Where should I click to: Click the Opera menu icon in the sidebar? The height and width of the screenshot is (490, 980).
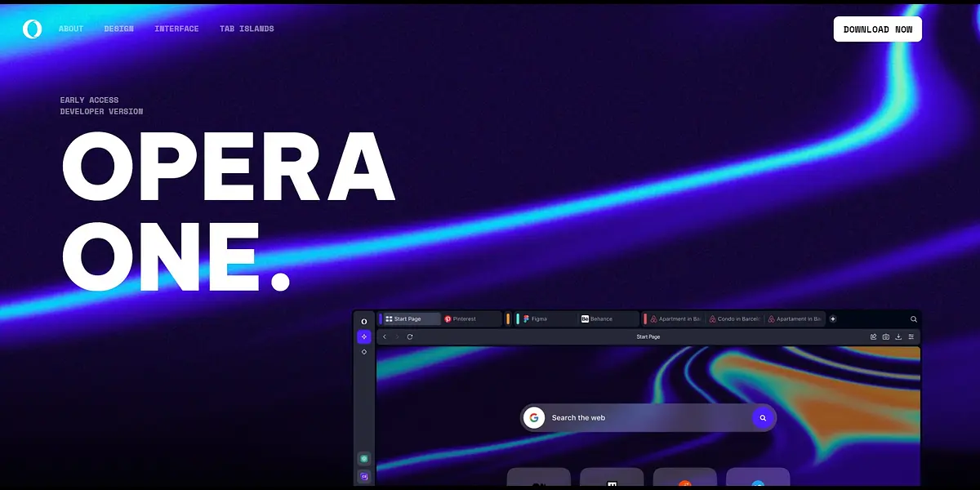(x=364, y=321)
